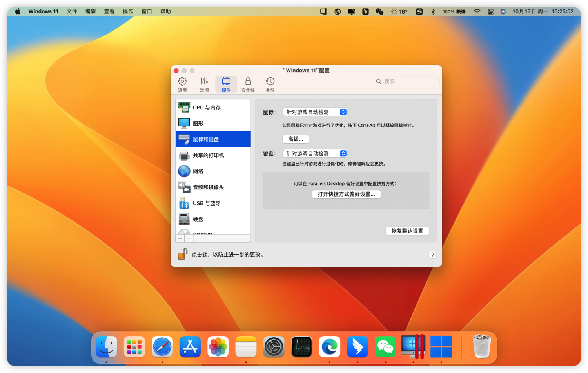This screenshot has height=373, width=588.
Task: Open WeChat from the Dock
Action: [x=385, y=347]
